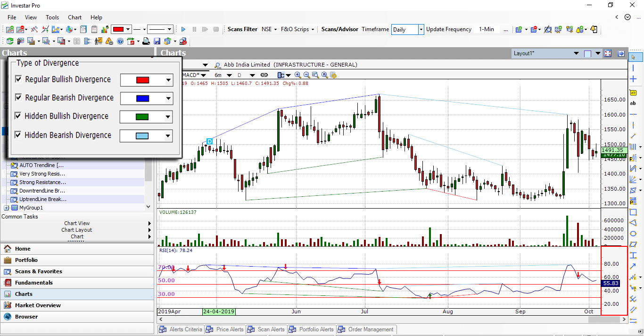Viewport: 644px width, 336px height.
Task: Expand the 6m time range dropdown
Action: 230,75
